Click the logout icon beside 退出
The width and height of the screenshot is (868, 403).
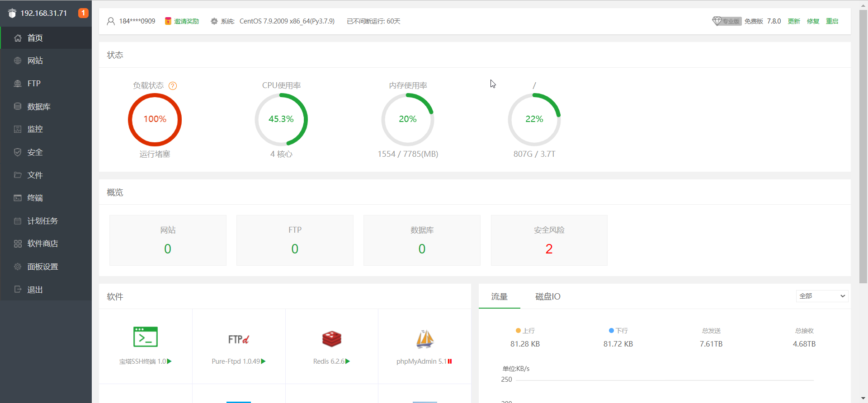pyautogui.click(x=18, y=289)
